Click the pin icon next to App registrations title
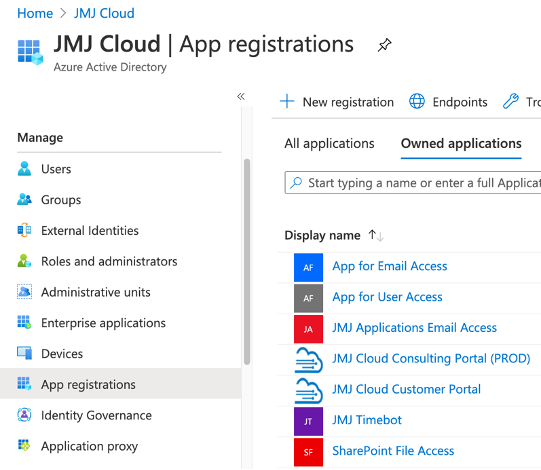 384,45
